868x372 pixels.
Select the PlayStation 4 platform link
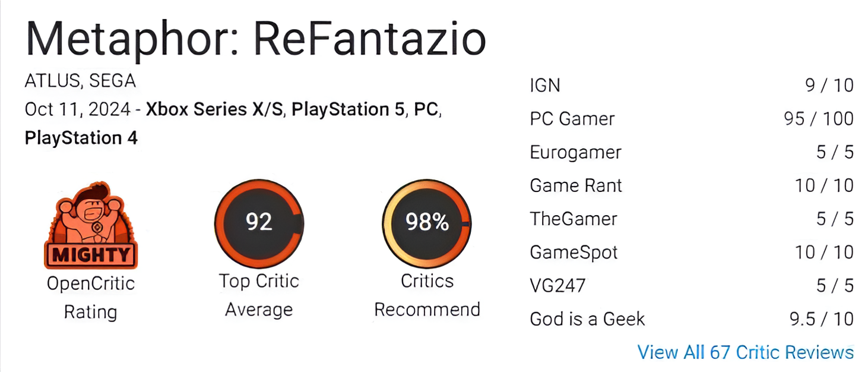[81, 138]
